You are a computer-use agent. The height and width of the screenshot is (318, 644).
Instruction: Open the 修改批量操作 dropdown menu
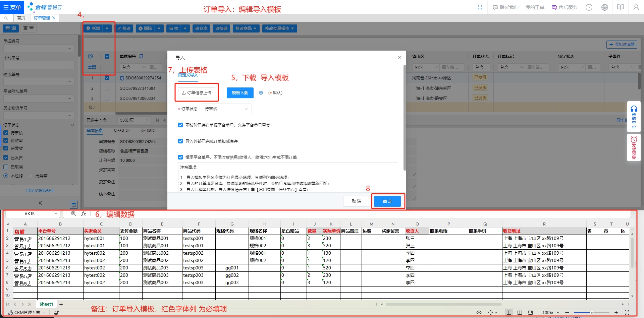279,28
